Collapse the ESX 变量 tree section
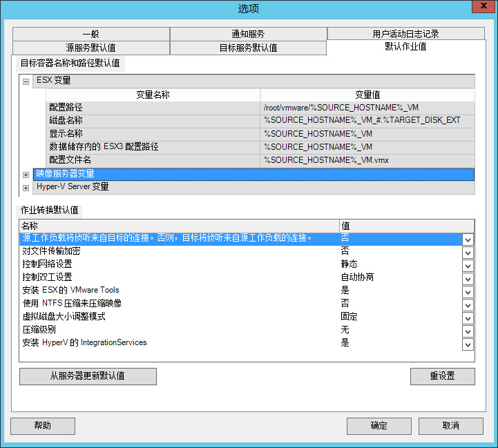 click(x=26, y=81)
